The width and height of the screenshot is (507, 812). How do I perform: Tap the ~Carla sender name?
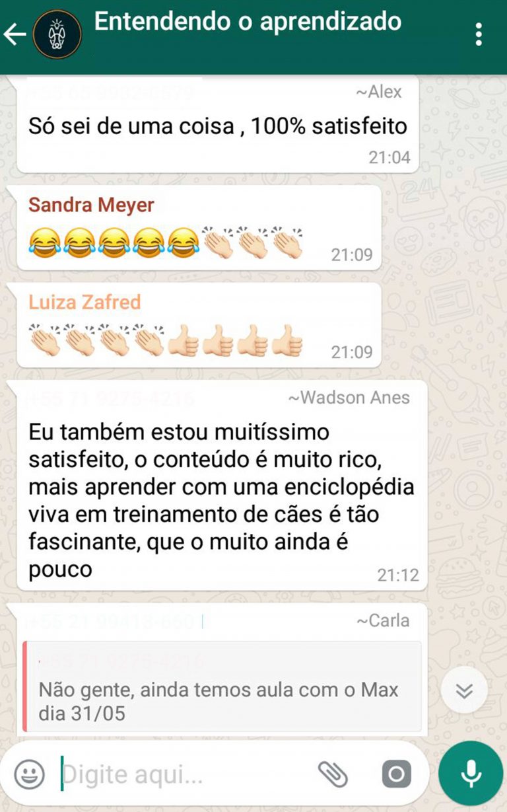383,620
